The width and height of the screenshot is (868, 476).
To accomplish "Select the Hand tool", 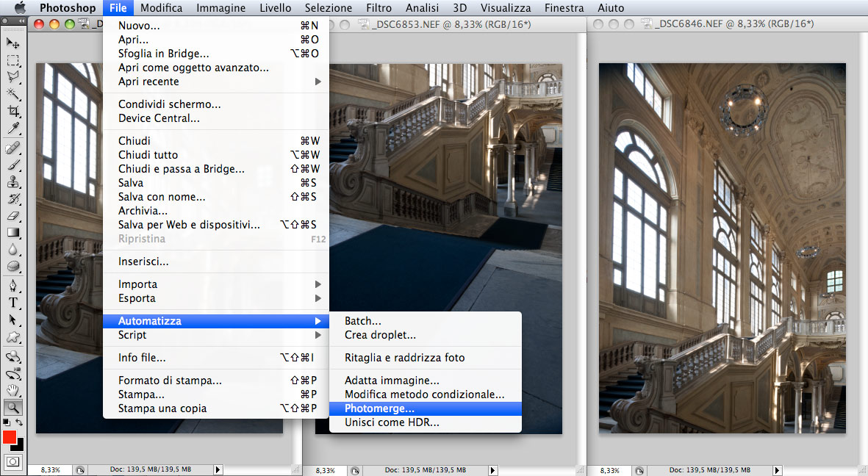I will tap(12, 391).
